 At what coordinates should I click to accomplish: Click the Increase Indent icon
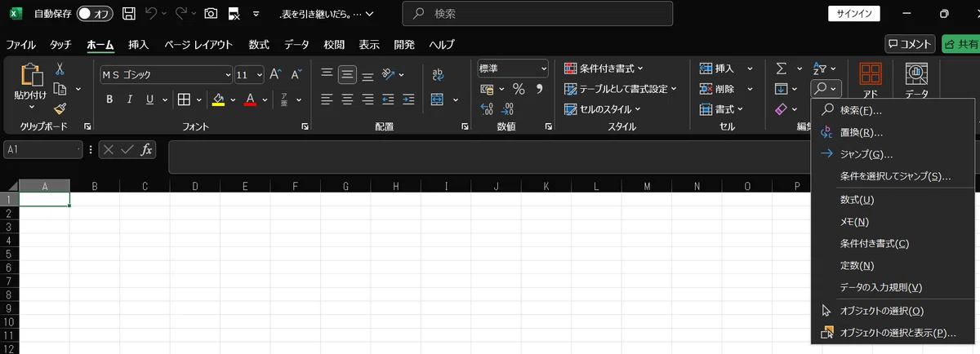[408, 100]
